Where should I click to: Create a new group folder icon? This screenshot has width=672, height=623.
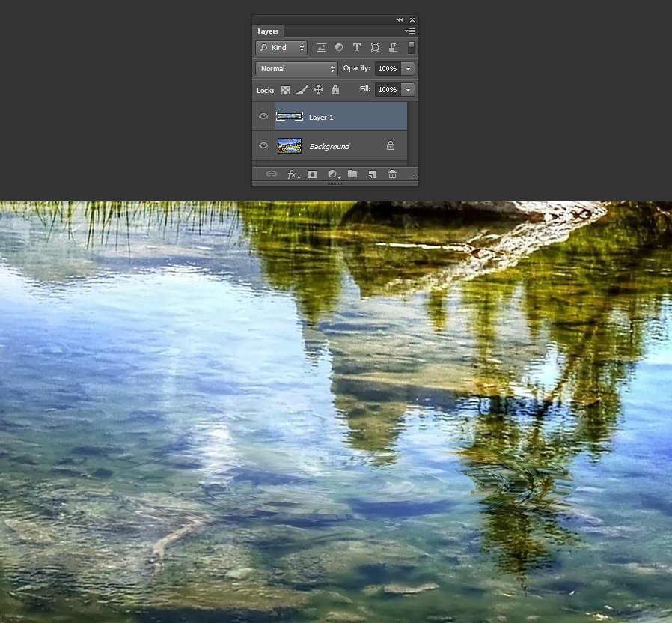pyautogui.click(x=352, y=174)
